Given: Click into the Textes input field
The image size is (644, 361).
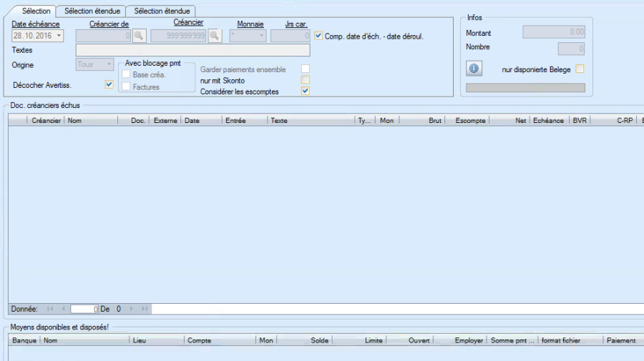Looking at the screenshot, I should click(x=192, y=50).
